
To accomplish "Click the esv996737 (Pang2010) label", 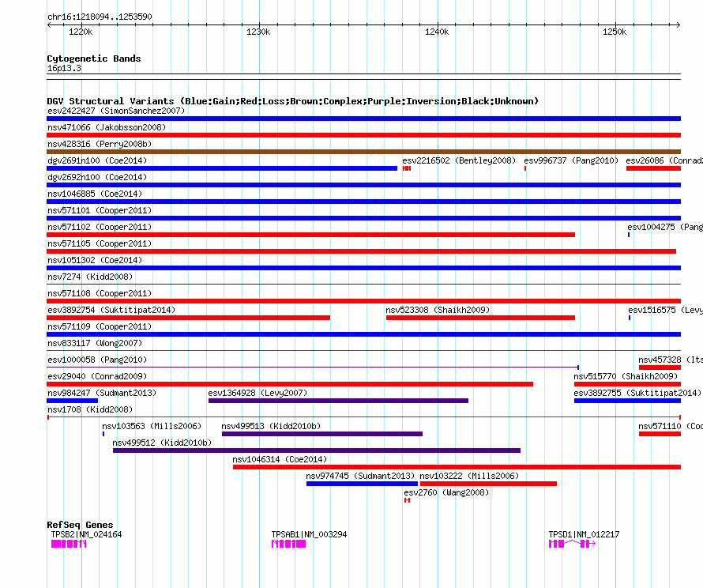I will [x=571, y=160].
